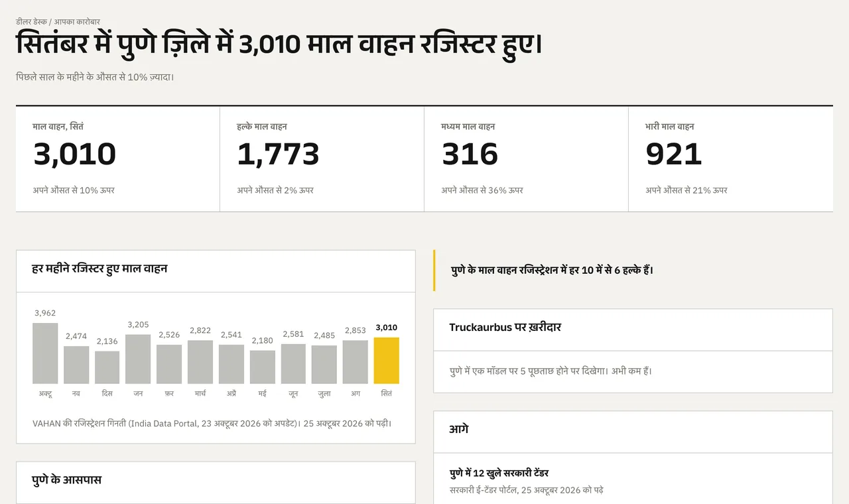The image size is (849, 504).
Task: Select the 'मध्यम माल वाहन' card showing 316
Action: [x=526, y=159]
